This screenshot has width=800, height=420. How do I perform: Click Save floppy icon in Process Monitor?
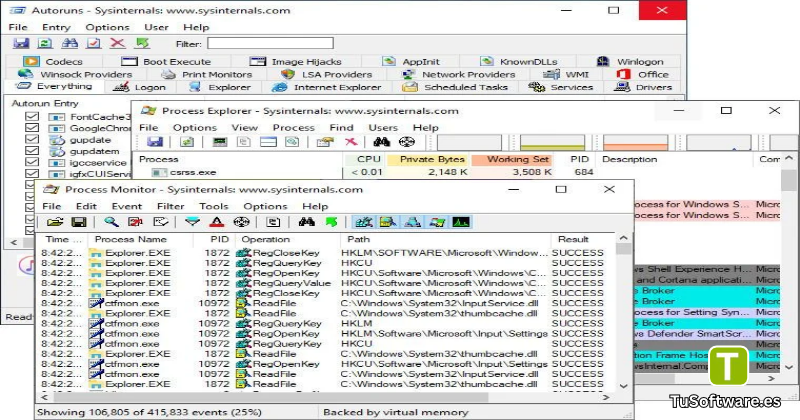(x=79, y=222)
